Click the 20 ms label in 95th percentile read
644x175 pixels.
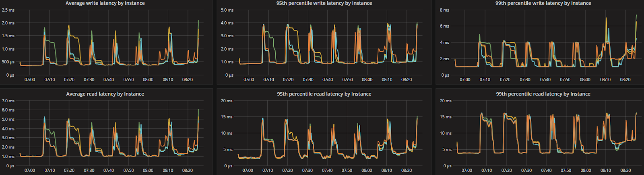click(226, 101)
